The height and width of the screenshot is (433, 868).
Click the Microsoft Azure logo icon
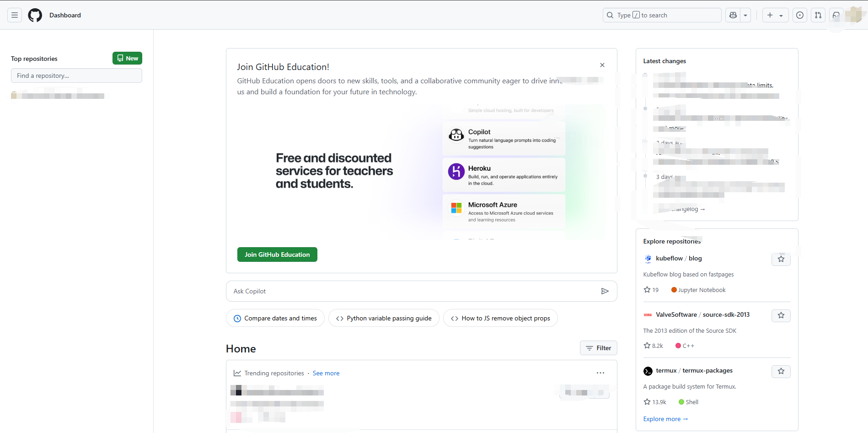(x=456, y=208)
